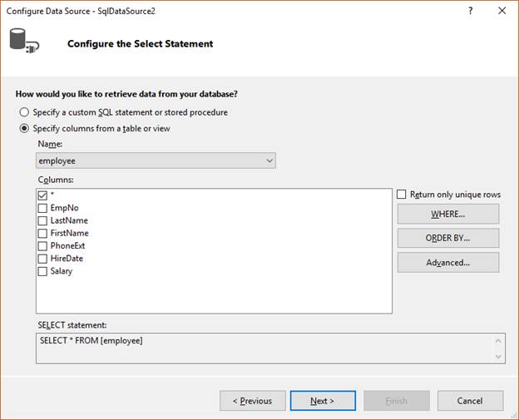Open Advanced SQL generation options
Image resolution: width=519 pixels, height=420 pixels.
pos(448,263)
